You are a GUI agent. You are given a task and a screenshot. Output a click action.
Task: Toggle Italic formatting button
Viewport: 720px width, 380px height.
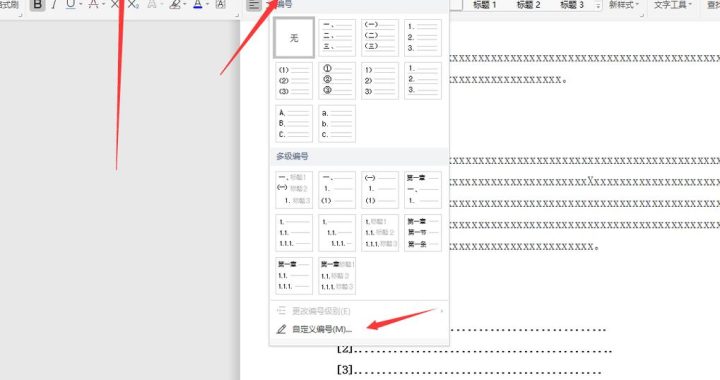[x=54, y=5]
